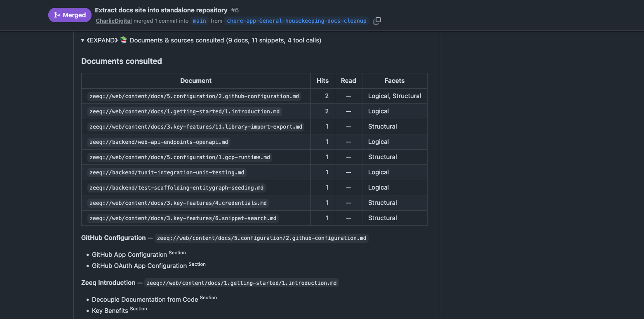644x319 pixels.
Task: Click the bold GitHub Configuration label
Action: [x=113, y=238]
